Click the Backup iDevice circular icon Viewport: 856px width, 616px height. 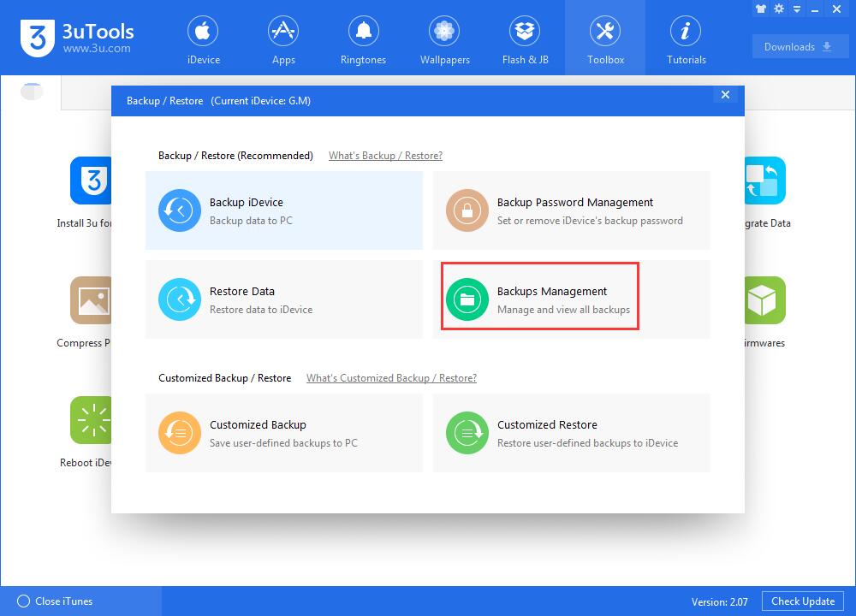(180, 210)
